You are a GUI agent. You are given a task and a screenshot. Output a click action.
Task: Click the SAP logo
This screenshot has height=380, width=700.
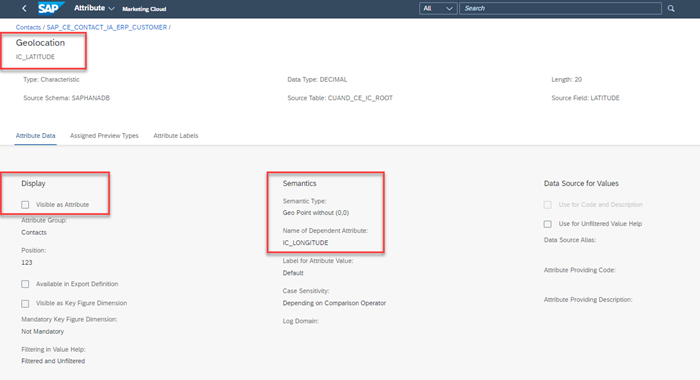point(50,8)
